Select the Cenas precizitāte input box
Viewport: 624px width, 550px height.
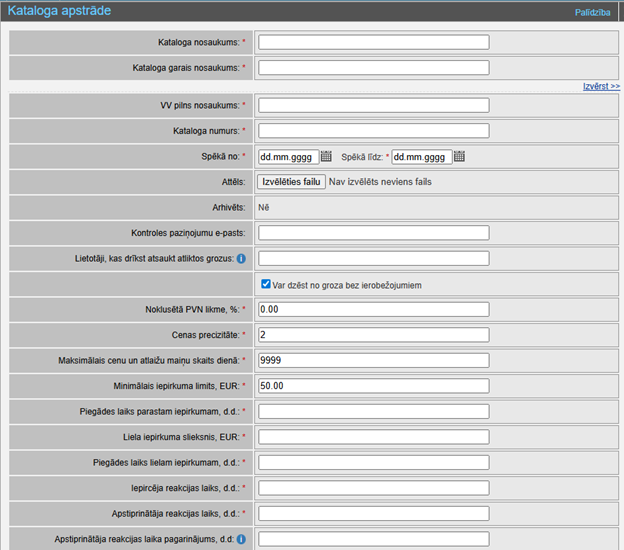click(373, 335)
